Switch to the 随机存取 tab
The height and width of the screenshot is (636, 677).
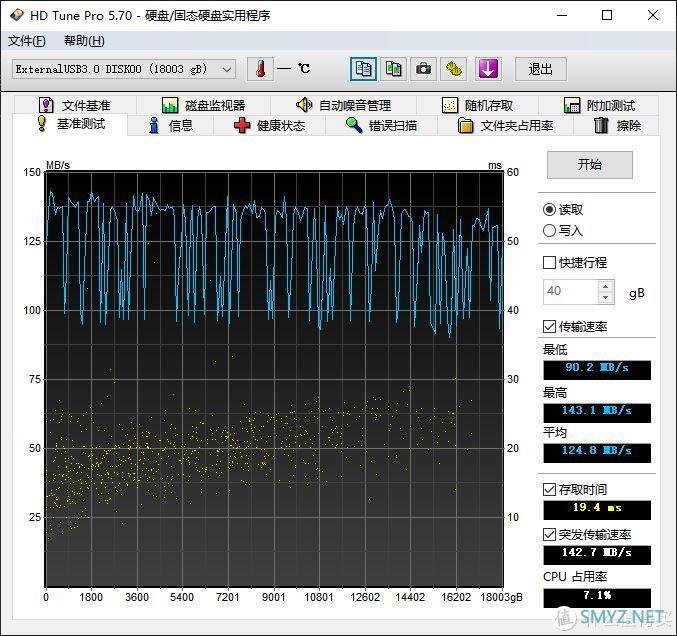pyautogui.click(x=478, y=105)
